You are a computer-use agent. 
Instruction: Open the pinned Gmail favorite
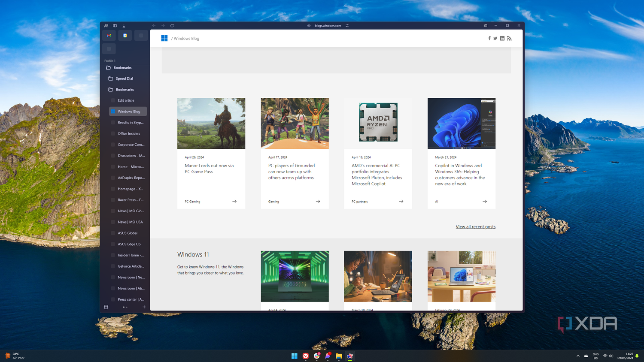coord(109,36)
